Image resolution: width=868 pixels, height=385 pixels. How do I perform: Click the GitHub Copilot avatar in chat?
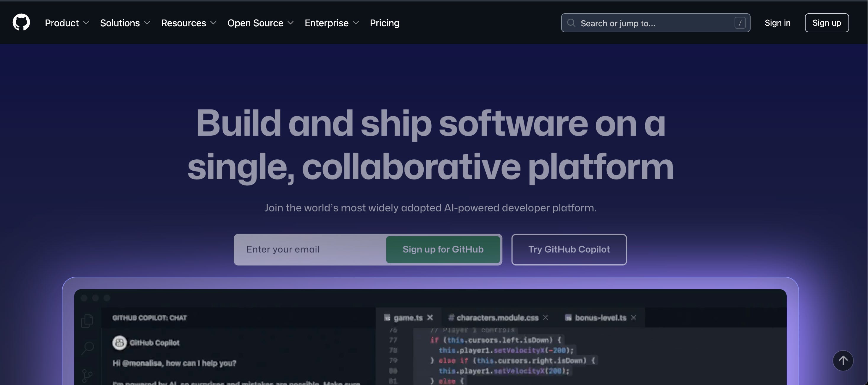pos(119,342)
